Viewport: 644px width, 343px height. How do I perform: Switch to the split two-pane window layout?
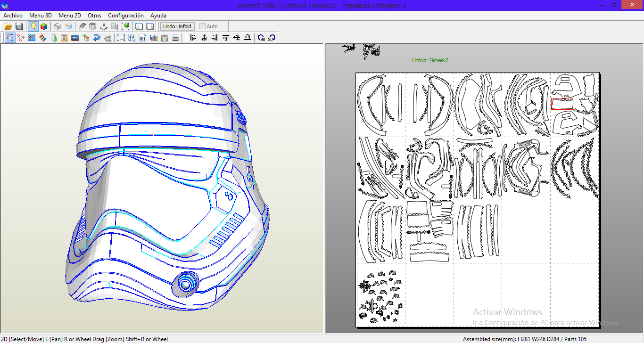(x=139, y=26)
